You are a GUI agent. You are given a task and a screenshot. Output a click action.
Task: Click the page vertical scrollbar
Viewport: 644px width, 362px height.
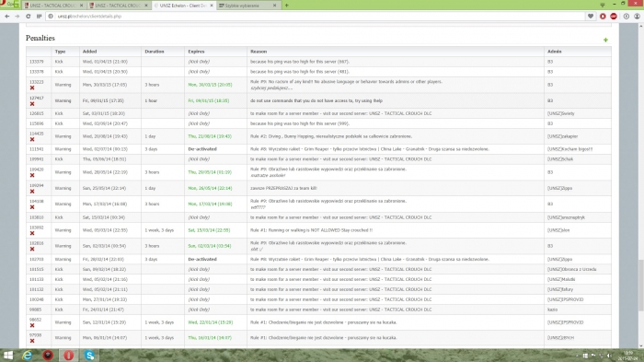point(640,285)
